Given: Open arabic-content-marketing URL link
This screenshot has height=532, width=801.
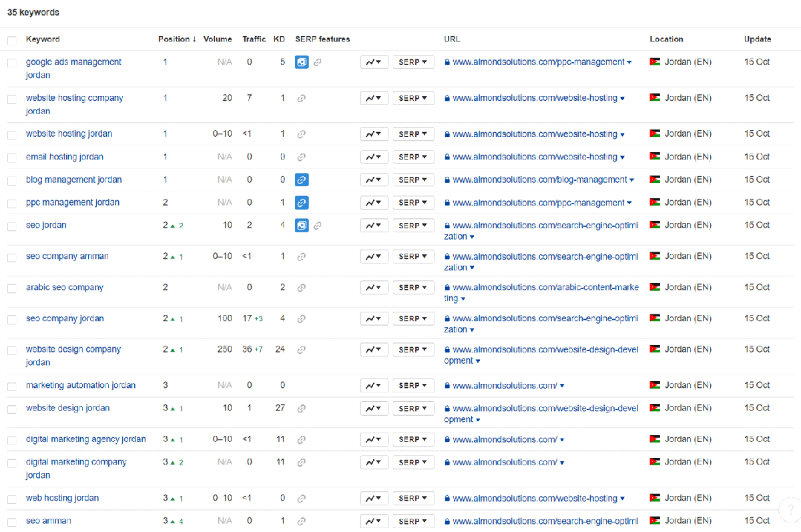Looking at the screenshot, I should (x=541, y=293).
